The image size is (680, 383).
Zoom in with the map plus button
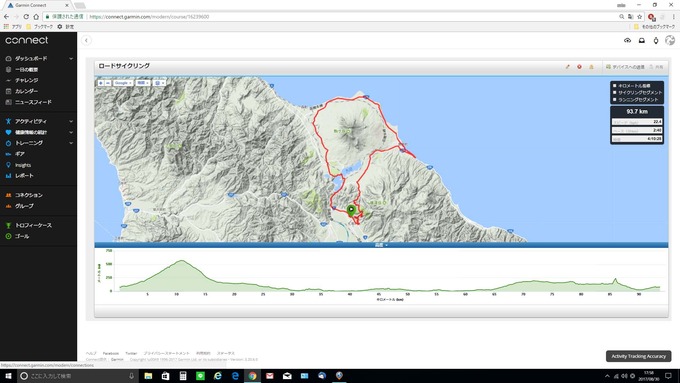point(101,82)
